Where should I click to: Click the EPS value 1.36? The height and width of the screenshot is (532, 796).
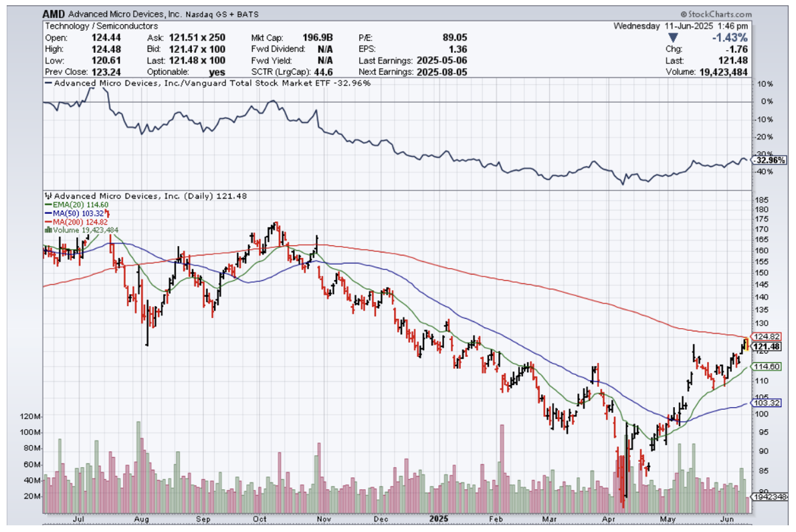(458, 49)
